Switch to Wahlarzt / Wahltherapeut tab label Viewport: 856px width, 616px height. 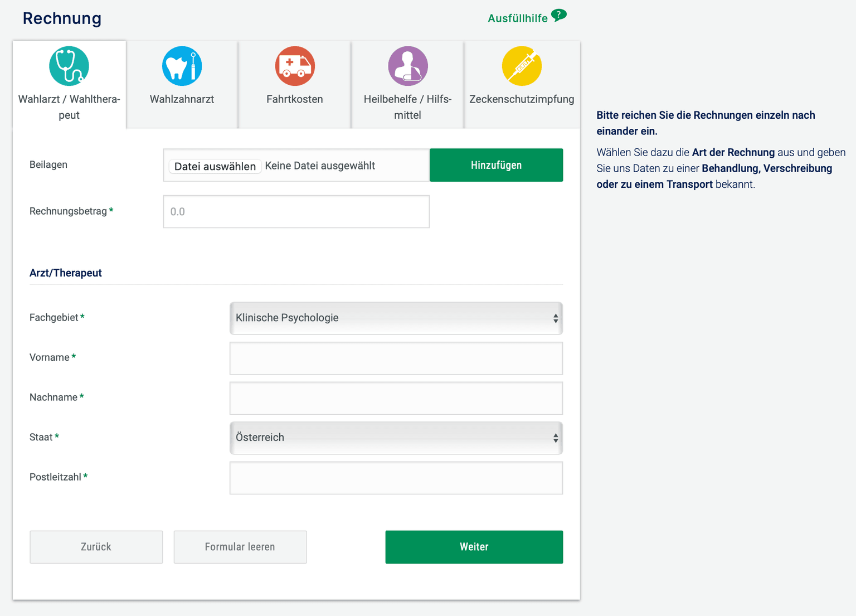tap(69, 107)
